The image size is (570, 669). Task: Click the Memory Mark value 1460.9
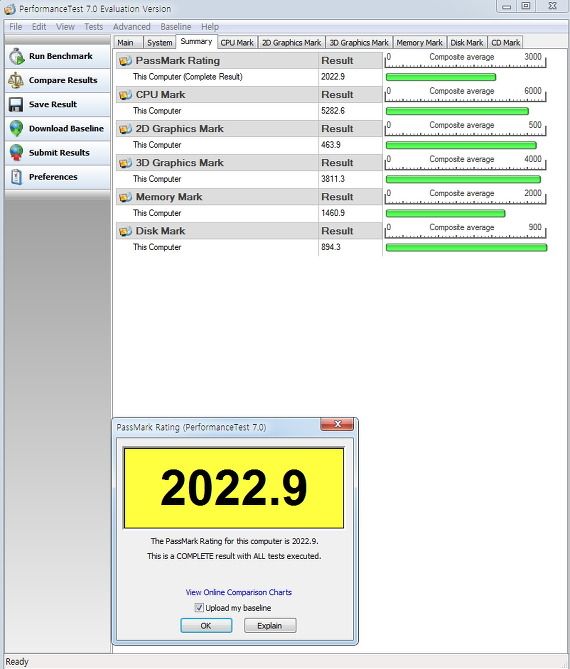click(333, 213)
